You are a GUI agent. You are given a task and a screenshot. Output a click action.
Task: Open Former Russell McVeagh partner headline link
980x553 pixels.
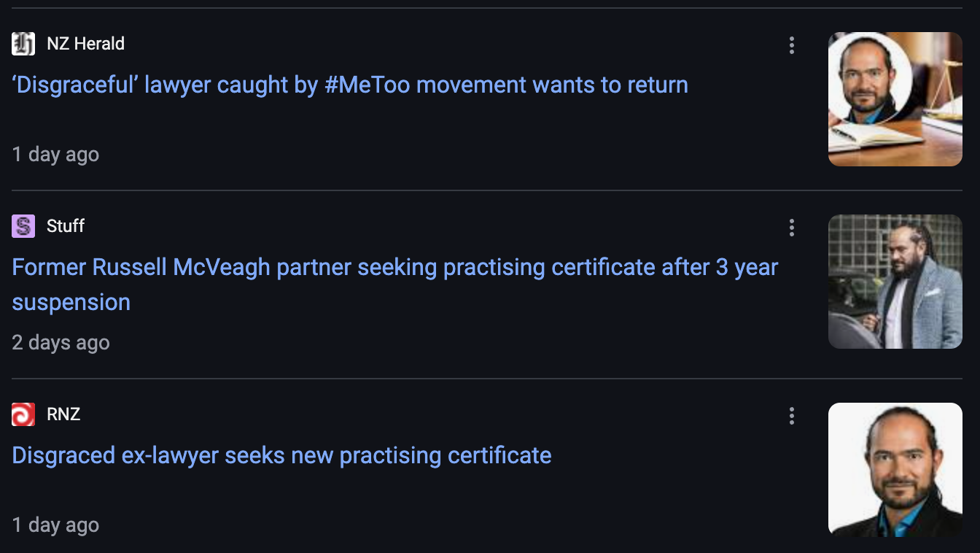395,285
